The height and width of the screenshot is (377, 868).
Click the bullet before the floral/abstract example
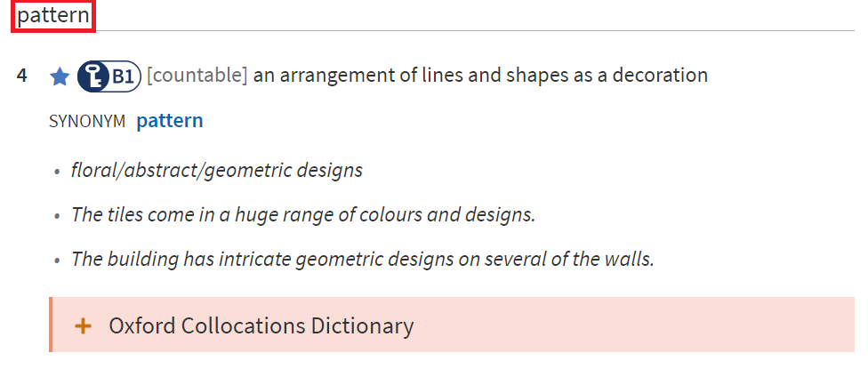click(57, 172)
